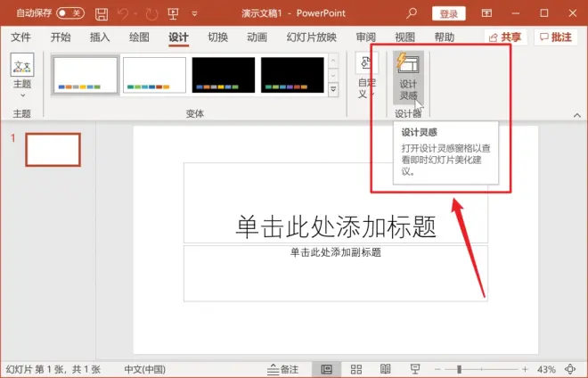Switch to Reading view icon
The width and height of the screenshot is (588, 378).
click(386, 369)
